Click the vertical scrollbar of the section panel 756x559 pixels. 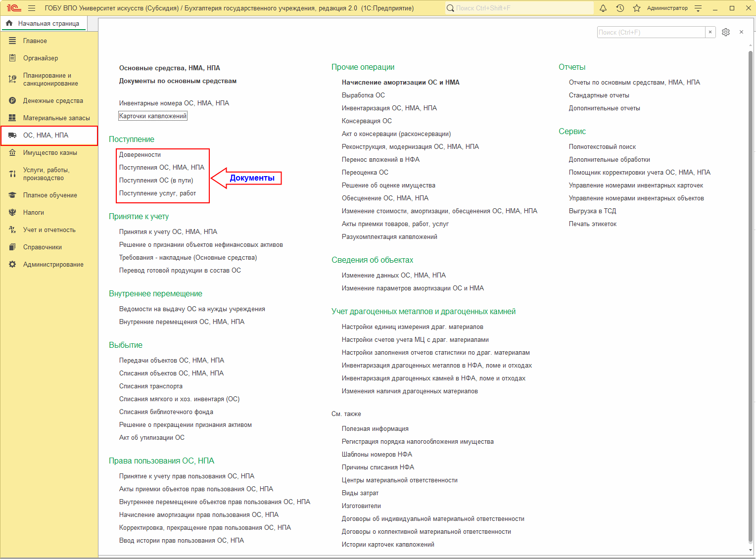751,297
